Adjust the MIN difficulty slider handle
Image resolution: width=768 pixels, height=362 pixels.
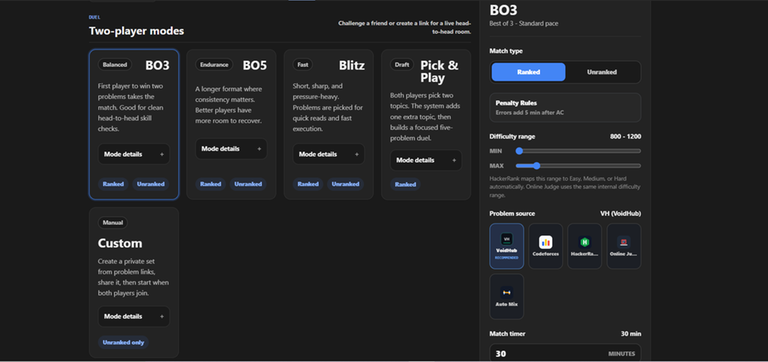[x=519, y=151]
